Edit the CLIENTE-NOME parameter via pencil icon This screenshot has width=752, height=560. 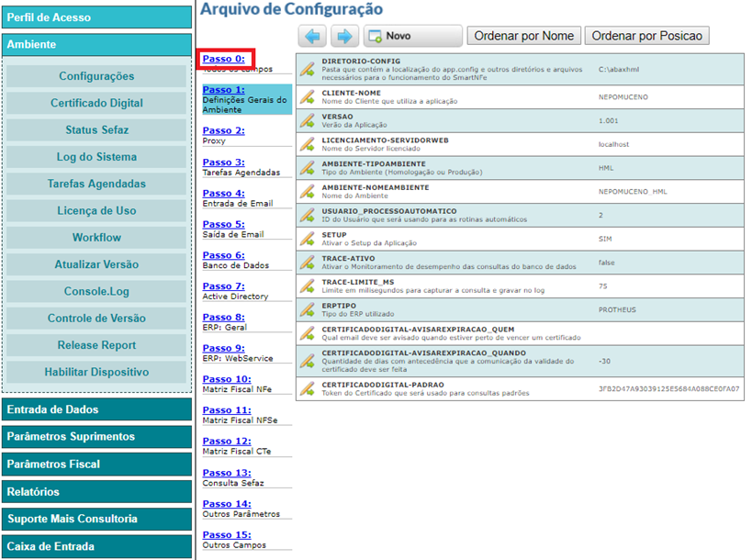[308, 96]
